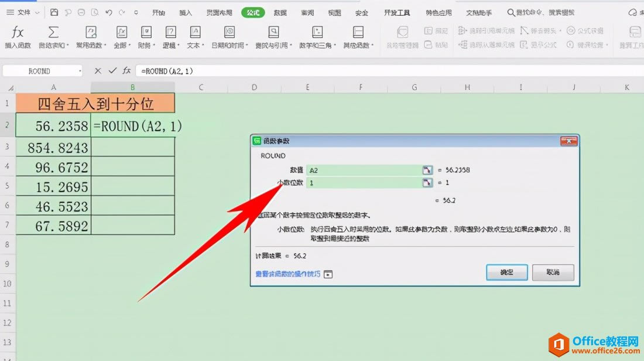Open the File (文件) menu dropdown arrow
Image resolution: width=644 pixels, height=361 pixels.
coord(37,13)
